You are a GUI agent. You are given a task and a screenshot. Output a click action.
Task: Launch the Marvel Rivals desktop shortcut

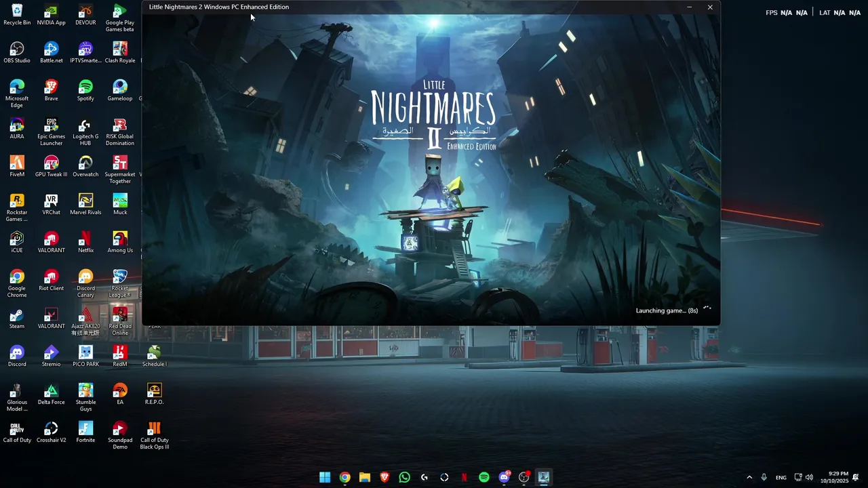(85, 205)
